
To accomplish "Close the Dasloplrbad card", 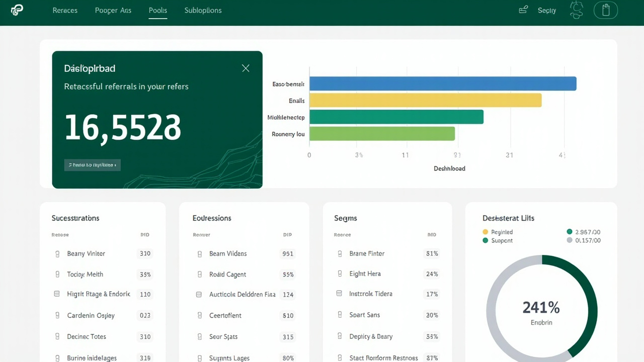I will [246, 68].
